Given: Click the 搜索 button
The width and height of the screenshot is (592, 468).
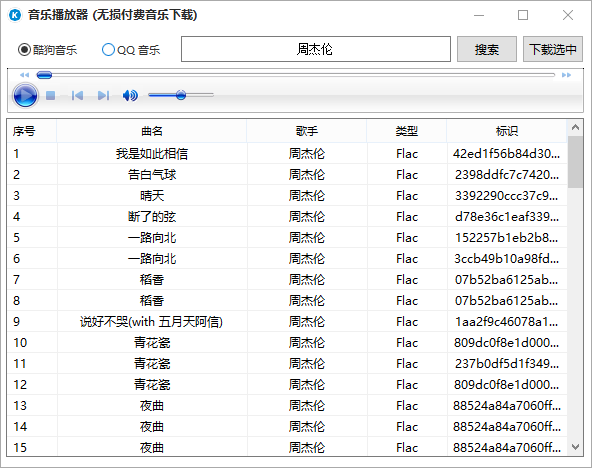Looking at the screenshot, I should pos(487,49).
